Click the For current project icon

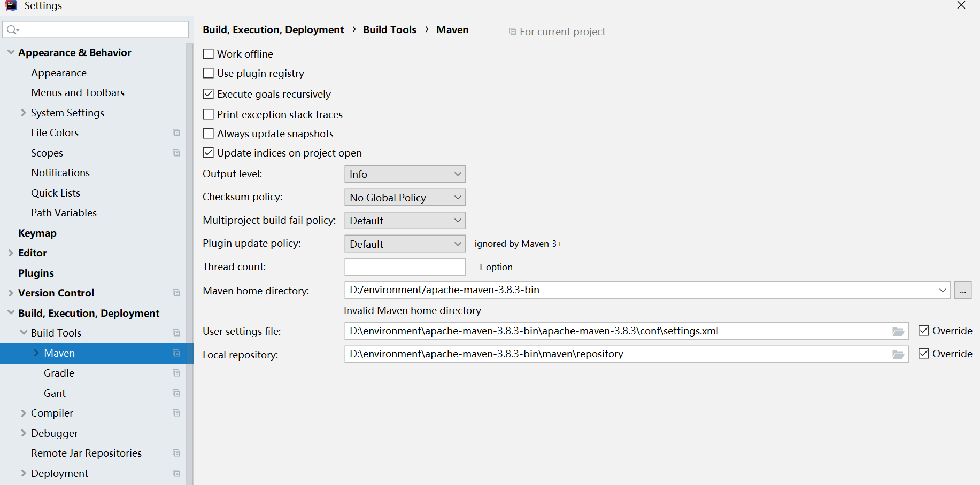click(512, 32)
